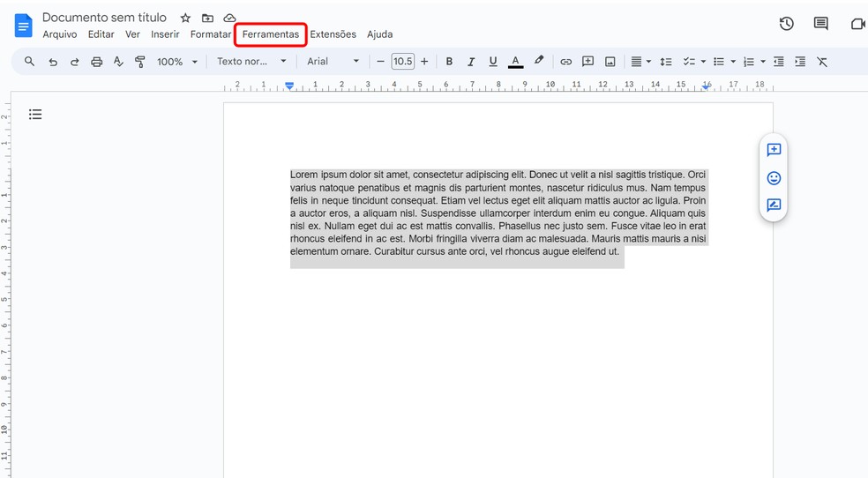Increase the indent
Viewport: 868px width, 478px height.
pyautogui.click(x=800, y=62)
